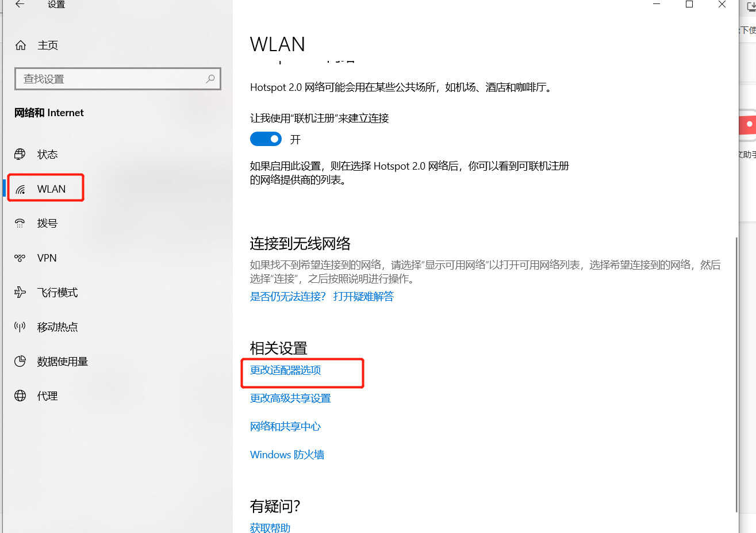Open 网络和共享中心 link

285,427
